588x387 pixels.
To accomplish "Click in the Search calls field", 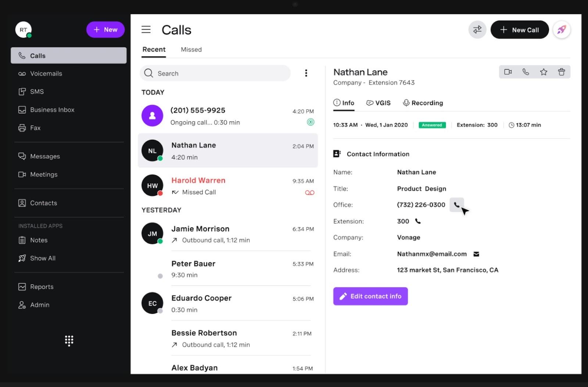I will click(215, 73).
